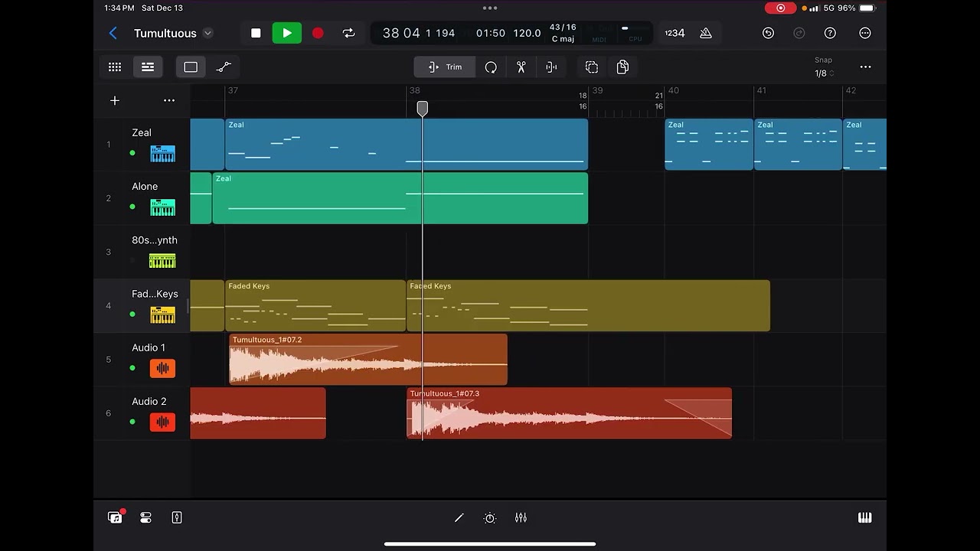Undo the last action
The height and width of the screenshot is (551, 980).
coord(768,33)
